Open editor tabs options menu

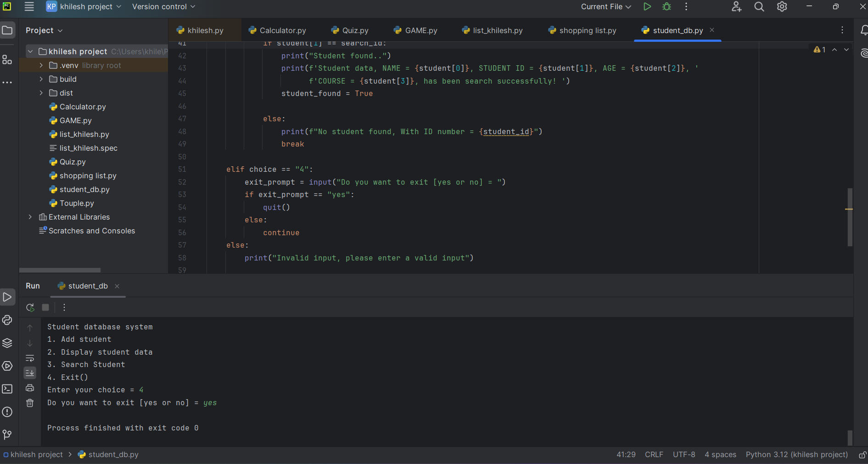(842, 30)
